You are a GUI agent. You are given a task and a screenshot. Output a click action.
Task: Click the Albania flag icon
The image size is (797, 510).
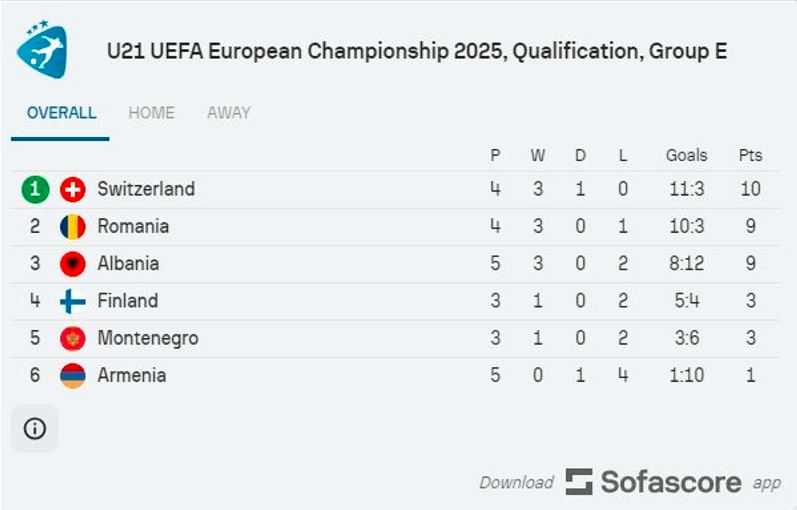coord(73,263)
